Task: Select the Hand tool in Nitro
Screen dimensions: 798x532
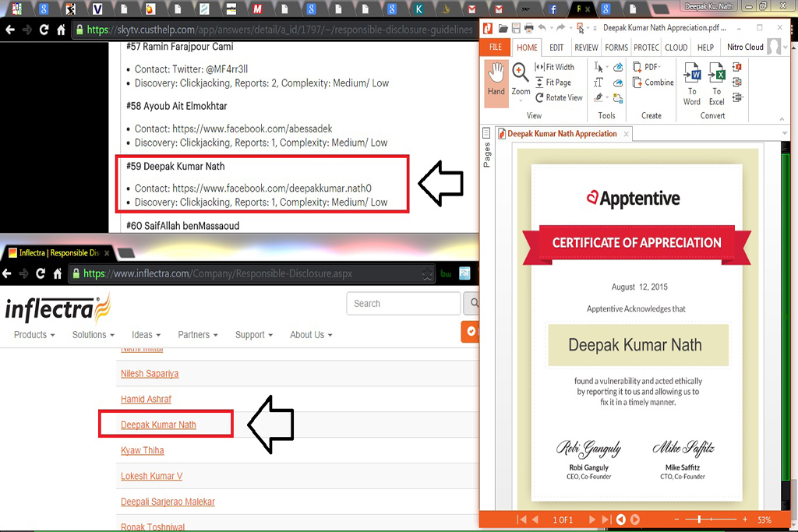Action: 496,83
